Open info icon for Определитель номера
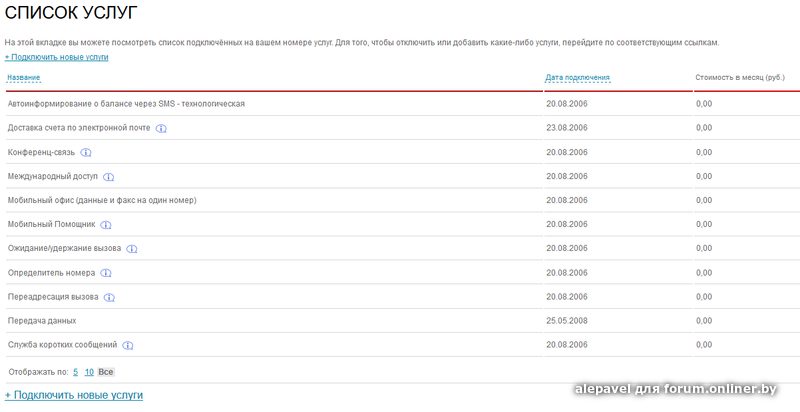Viewport: 800px width, 412px height. (x=106, y=273)
